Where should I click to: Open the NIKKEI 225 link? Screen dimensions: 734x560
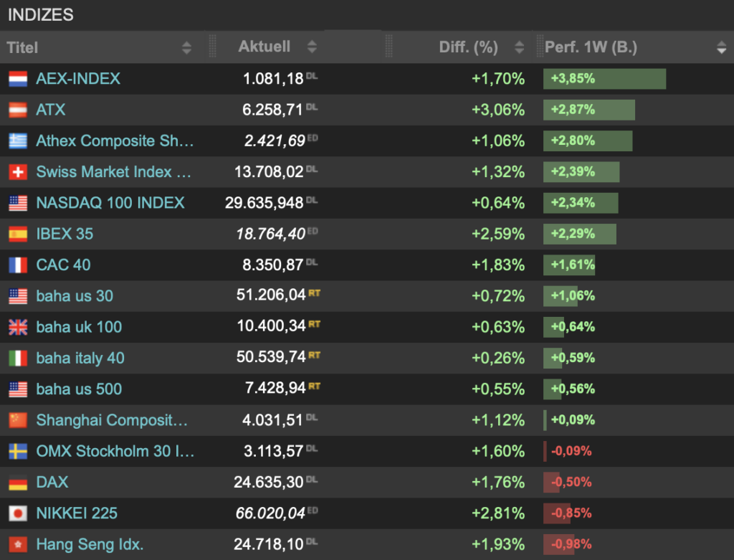77,513
